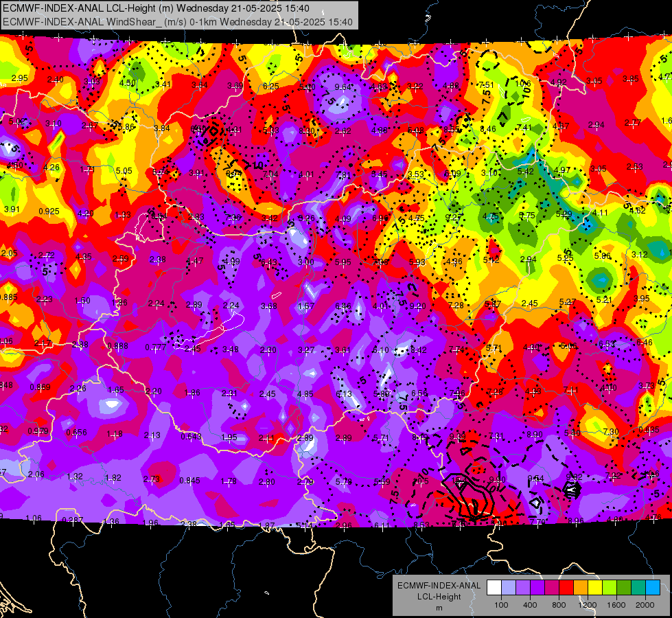672x618 pixels.
Task: Click the wind shear value 0.656
Action: (x=77, y=433)
